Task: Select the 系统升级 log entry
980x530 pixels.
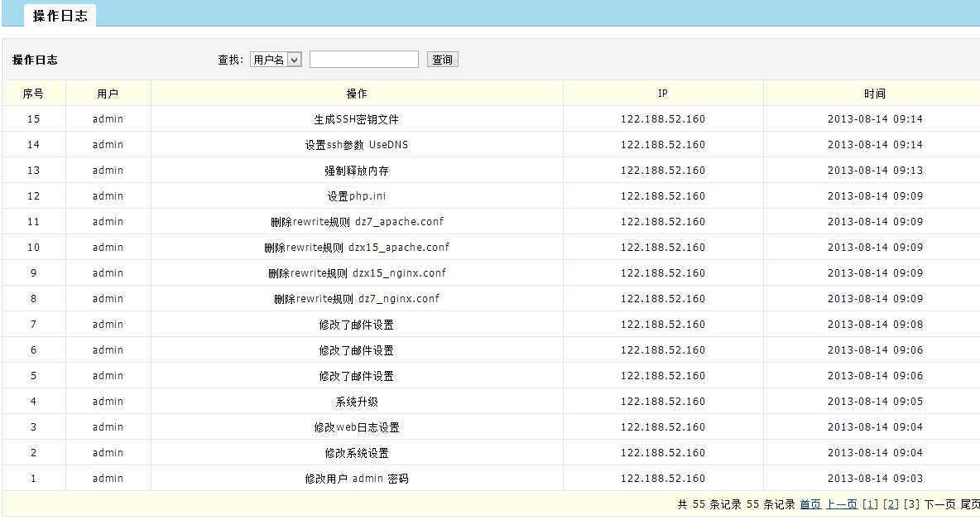Action: (357, 402)
